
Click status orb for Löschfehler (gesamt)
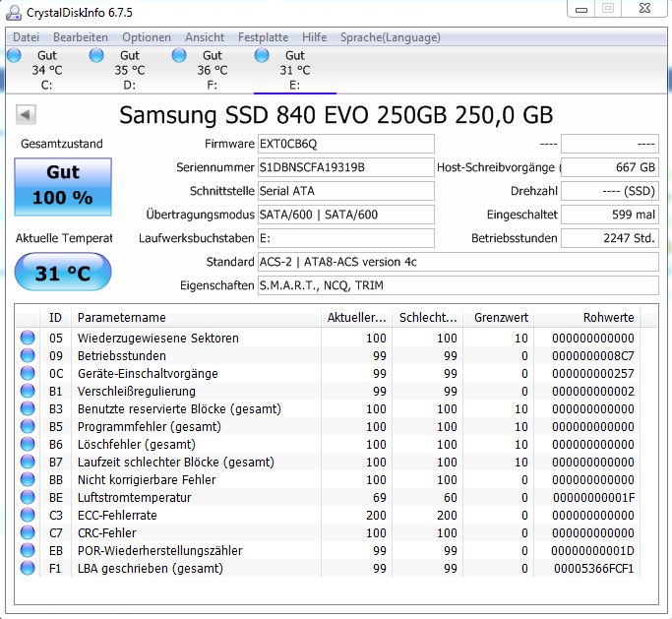click(28, 444)
